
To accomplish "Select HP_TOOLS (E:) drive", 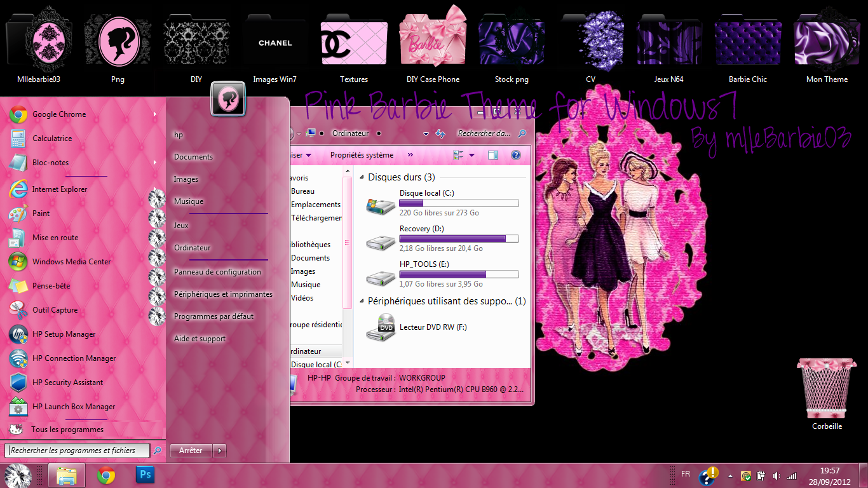I will (442, 274).
